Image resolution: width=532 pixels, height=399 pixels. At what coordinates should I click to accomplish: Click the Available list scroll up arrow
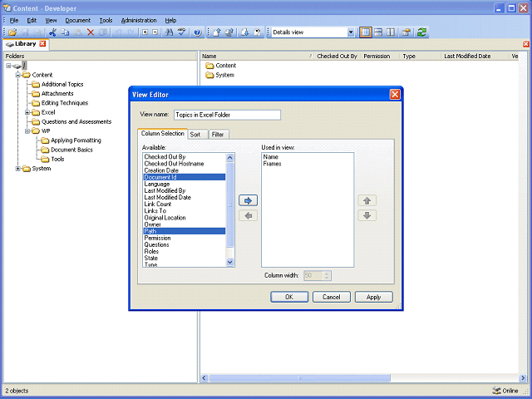coord(229,158)
